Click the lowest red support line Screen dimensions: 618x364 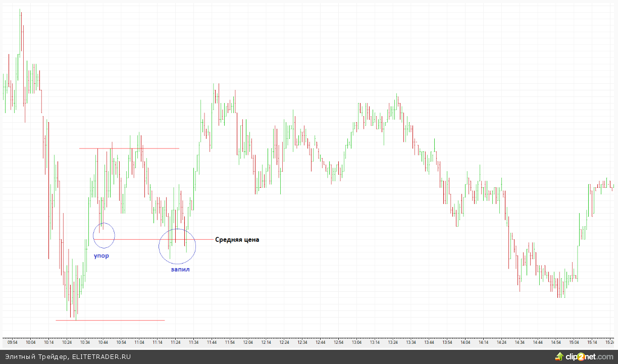(110, 320)
